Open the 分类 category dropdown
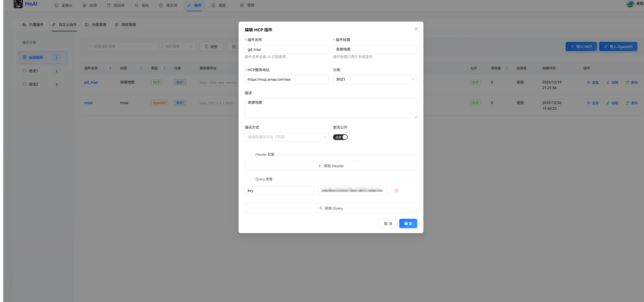644x302 pixels. (375, 79)
